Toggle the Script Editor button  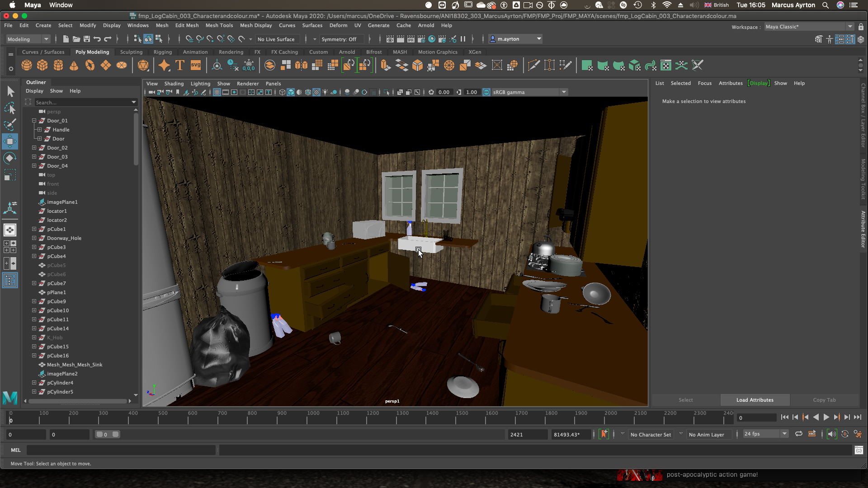coord(859,450)
